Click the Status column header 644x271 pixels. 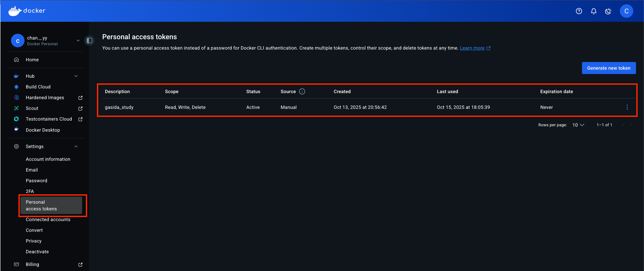click(x=253, y=91)
